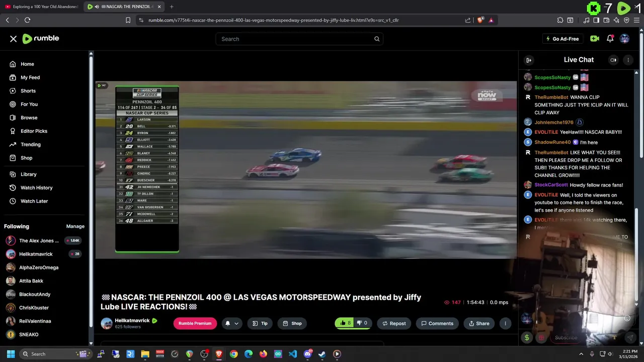
Task: Open the browser extensions puzzle icon
Action: 560,20
